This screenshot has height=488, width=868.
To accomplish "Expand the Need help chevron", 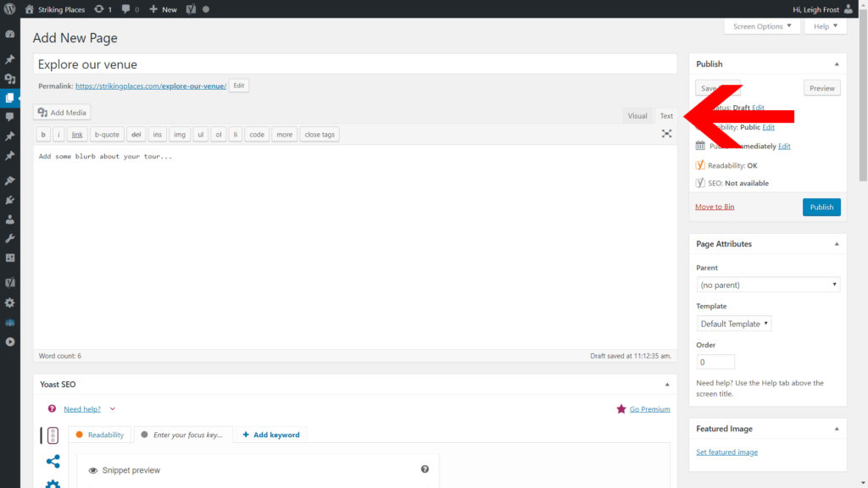I will pyautogui.click(x=113, y=409).
